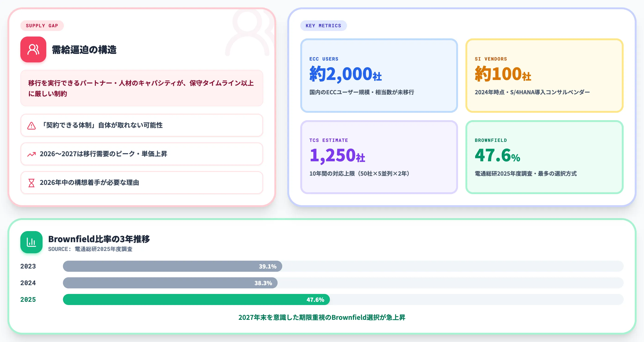Click the value 約2,000社
The image size is (644, 342).
point(346,74)
